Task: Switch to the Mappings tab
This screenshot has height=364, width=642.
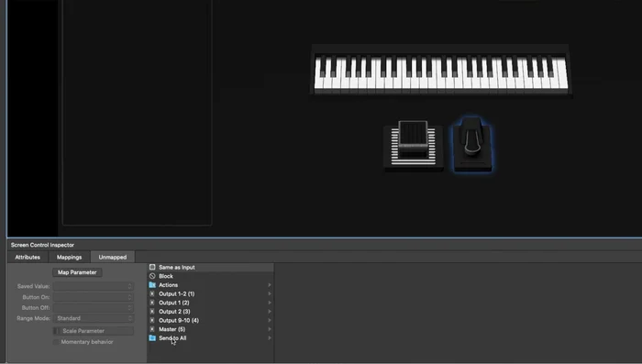Action: (x=69, y=257)
